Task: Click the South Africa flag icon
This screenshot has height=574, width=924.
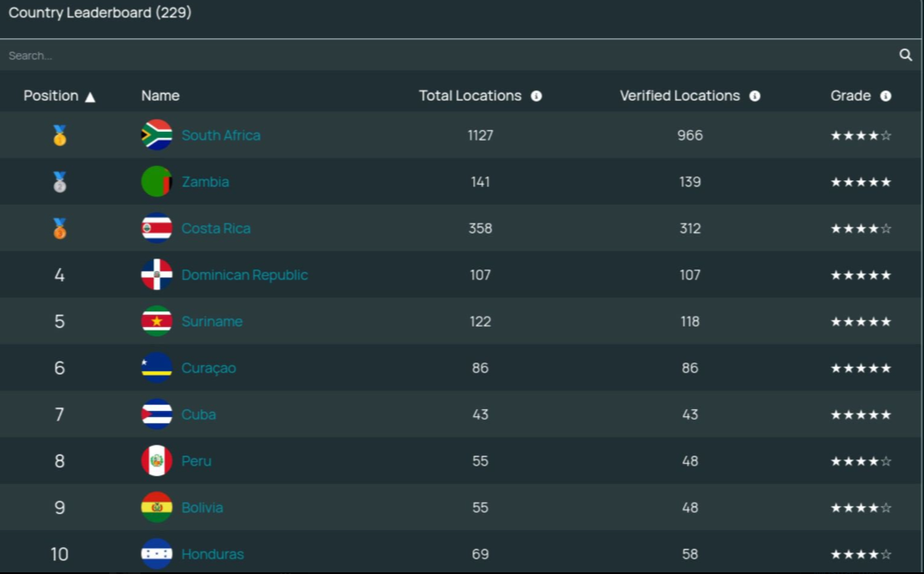Action: [157, 135]
